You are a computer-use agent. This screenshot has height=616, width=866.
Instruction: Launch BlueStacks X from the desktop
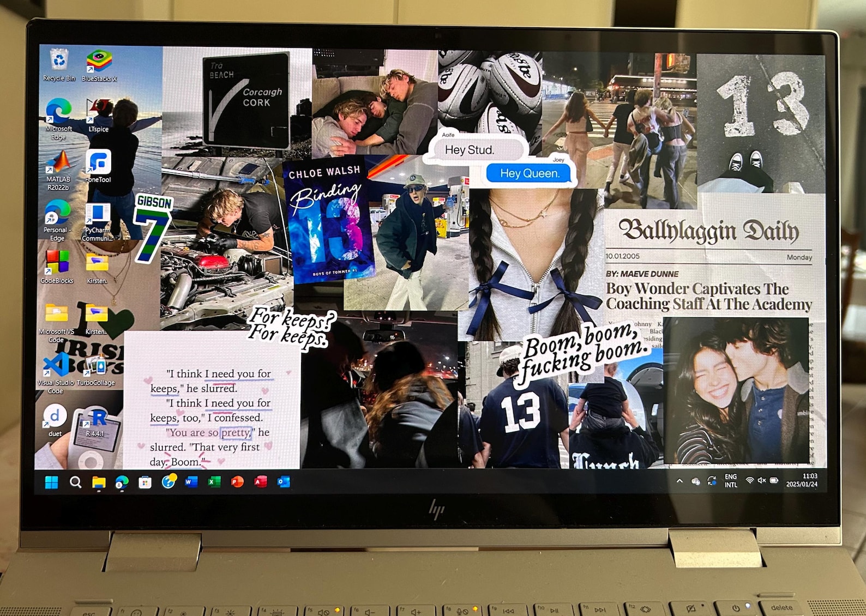pos(99,65)
